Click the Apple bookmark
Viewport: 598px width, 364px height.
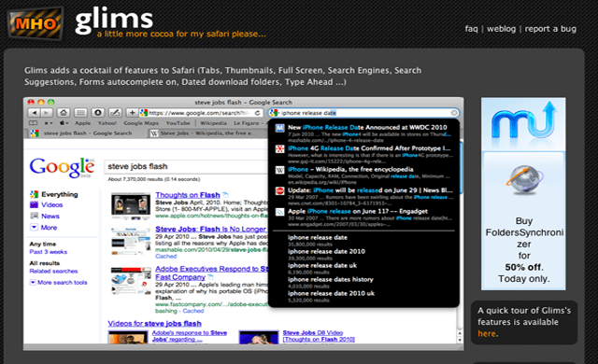pos(83,123)
